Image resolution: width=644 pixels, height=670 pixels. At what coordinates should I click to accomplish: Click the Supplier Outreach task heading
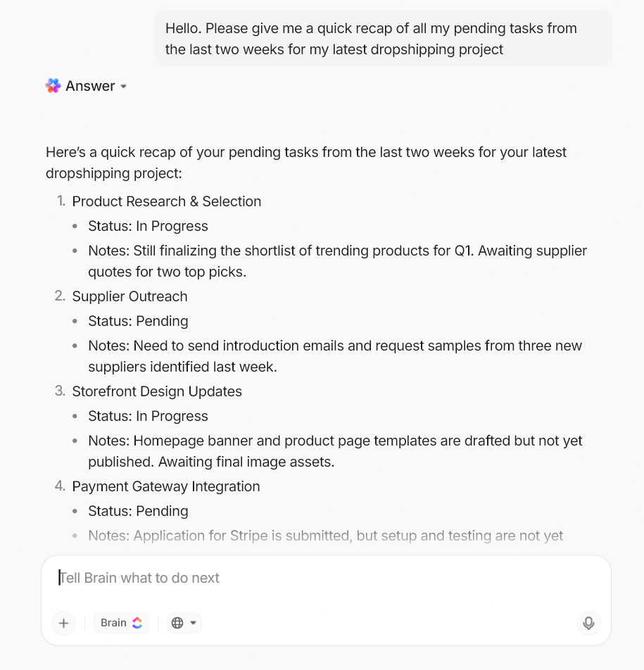(130, 296)
